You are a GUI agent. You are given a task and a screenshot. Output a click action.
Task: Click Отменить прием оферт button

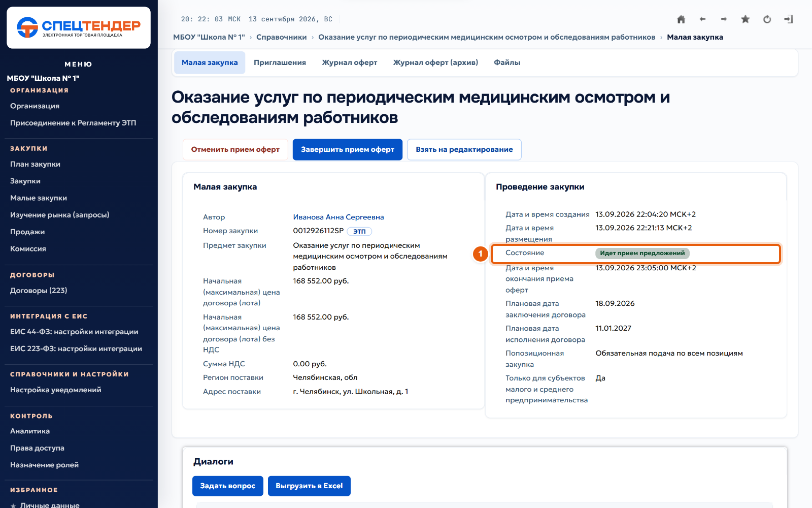click(235, 149)
